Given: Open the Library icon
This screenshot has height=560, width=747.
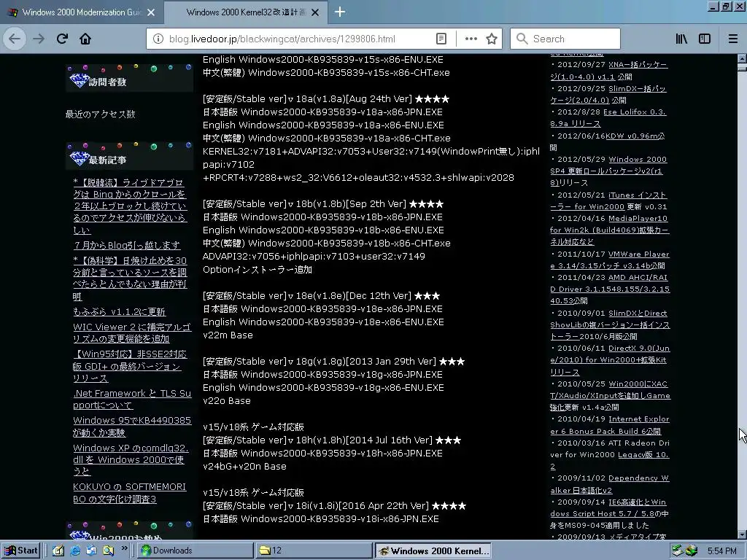Looking at the screenshot, I should (x=682, y=39).
